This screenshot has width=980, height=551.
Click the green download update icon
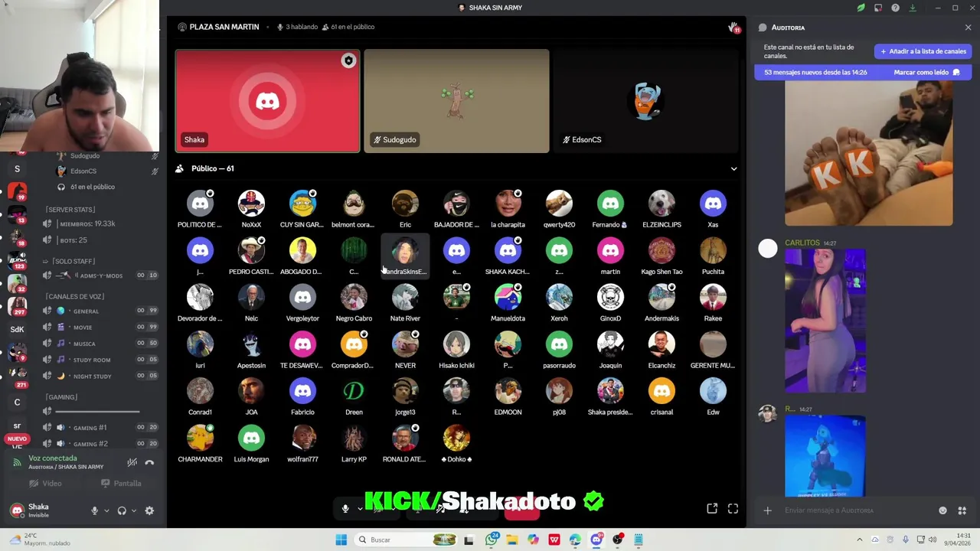point(913,8)
